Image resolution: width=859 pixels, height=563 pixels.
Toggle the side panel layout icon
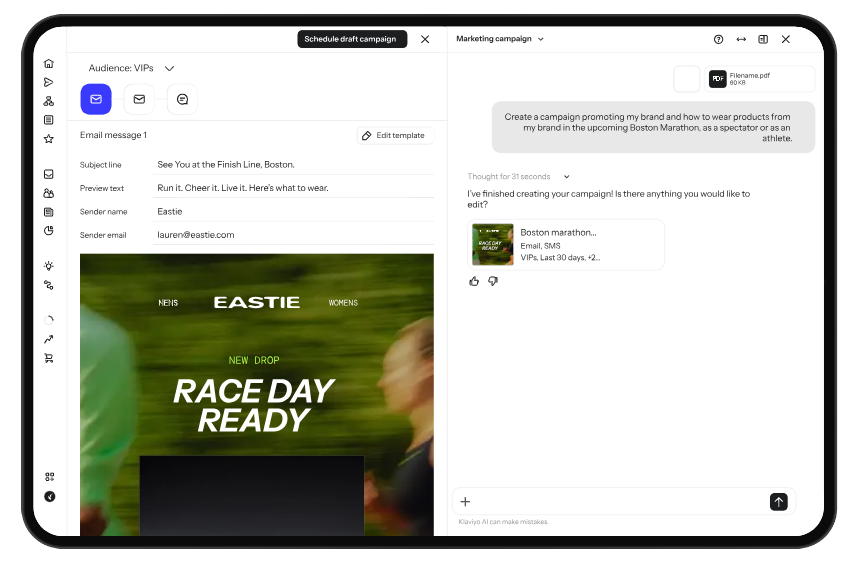click(763, 39)
